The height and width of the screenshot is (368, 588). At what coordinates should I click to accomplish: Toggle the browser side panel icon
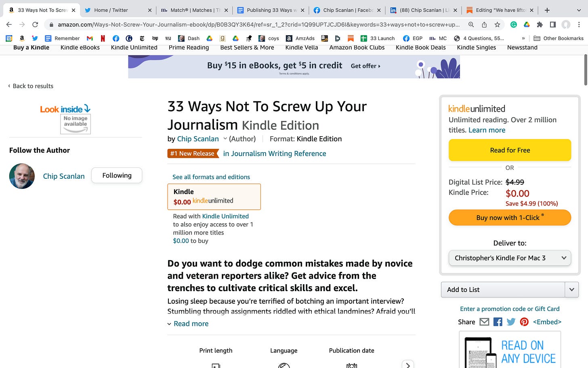click(x=553, y=25)
